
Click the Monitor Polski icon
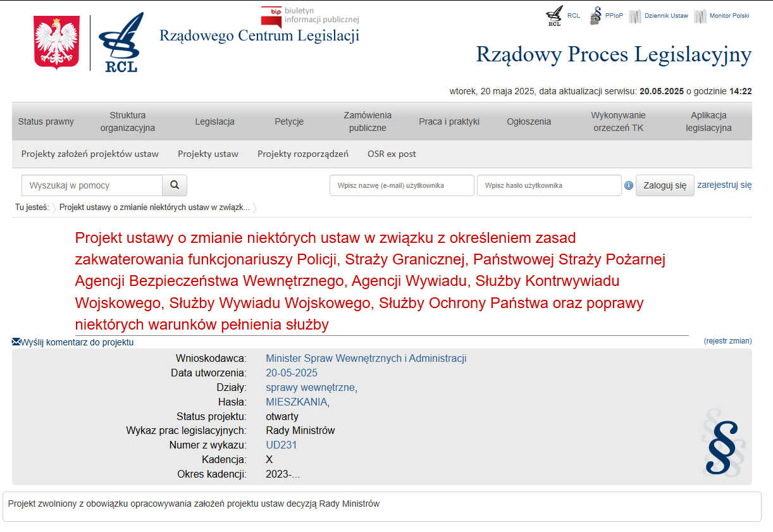[700, 16]
